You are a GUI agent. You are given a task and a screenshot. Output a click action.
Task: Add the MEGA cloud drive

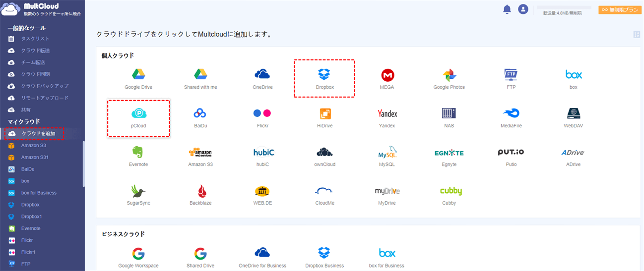[x=387, y=79]
